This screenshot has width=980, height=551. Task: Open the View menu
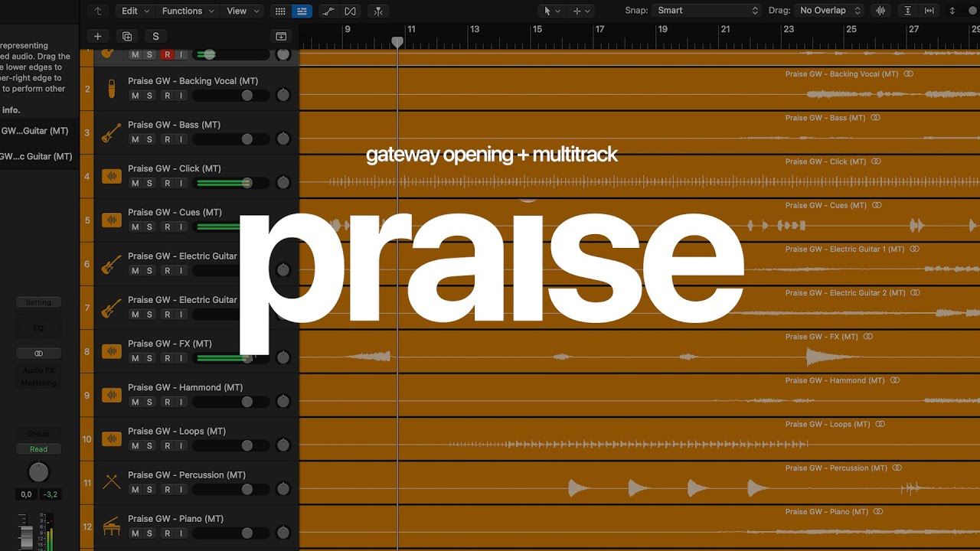pos(242,11)
